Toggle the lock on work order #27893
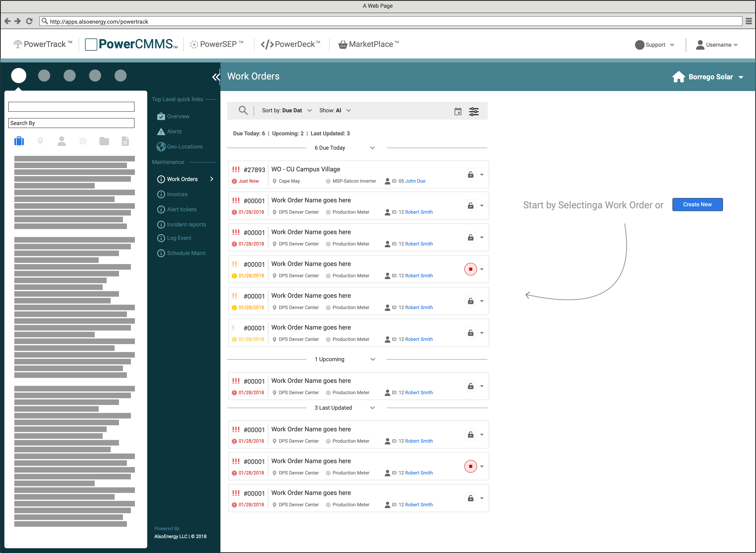This screenshot has width=756, height=553. tap(470, 174)
